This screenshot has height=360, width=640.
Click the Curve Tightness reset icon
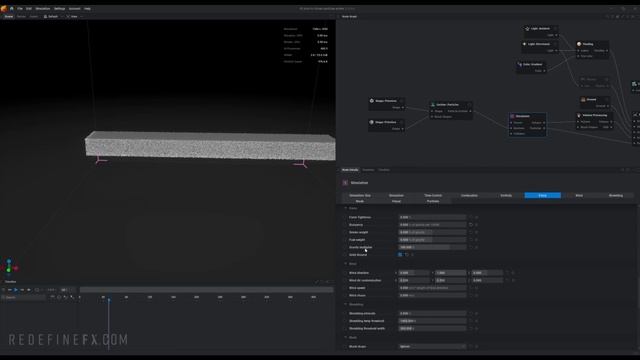[471, 218]
